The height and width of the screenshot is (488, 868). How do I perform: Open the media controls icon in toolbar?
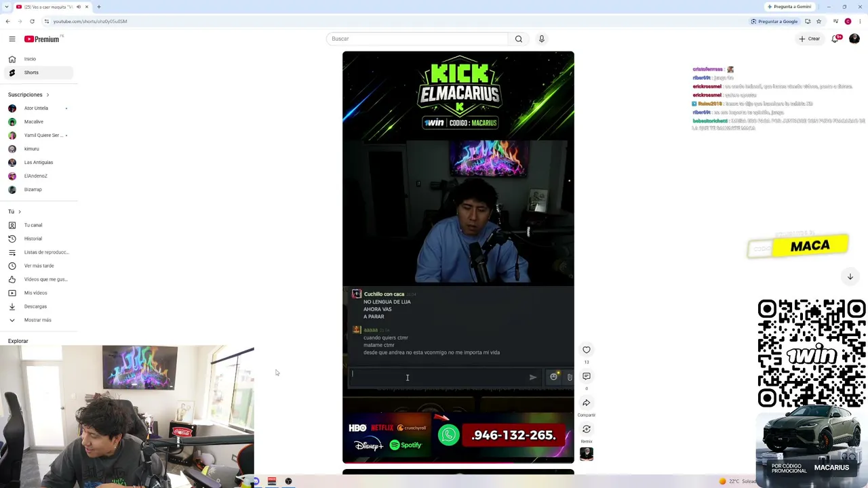pos(835,21)
